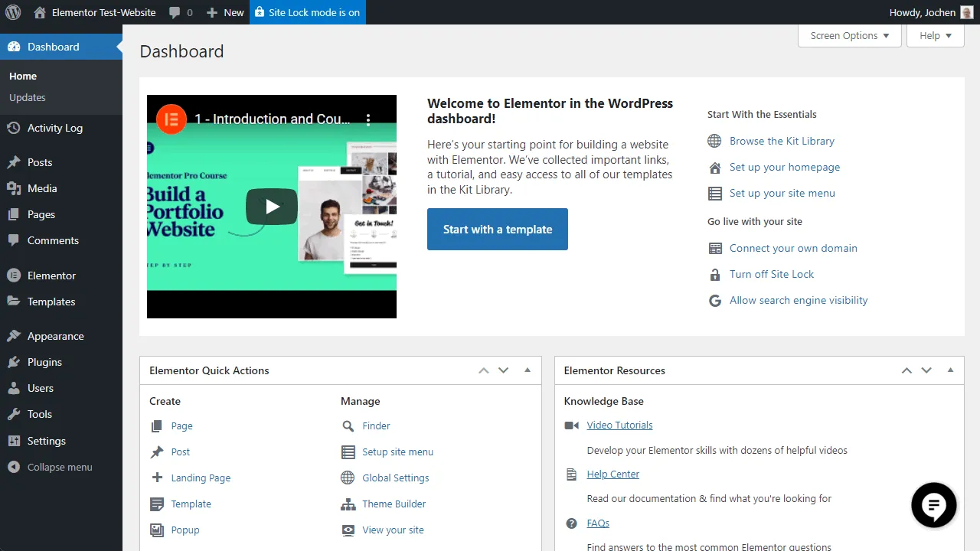Move Elementor Resources panel down

tap(926, 370)
